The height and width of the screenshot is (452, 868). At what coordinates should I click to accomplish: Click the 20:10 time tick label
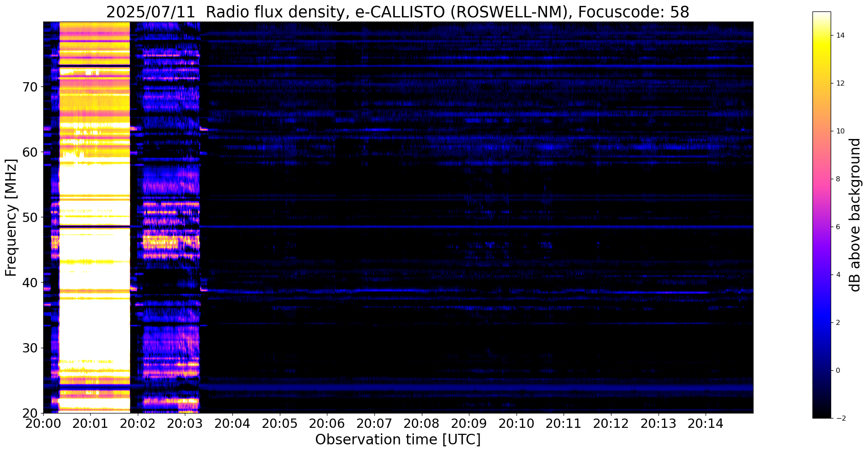[x=516, y=424]
